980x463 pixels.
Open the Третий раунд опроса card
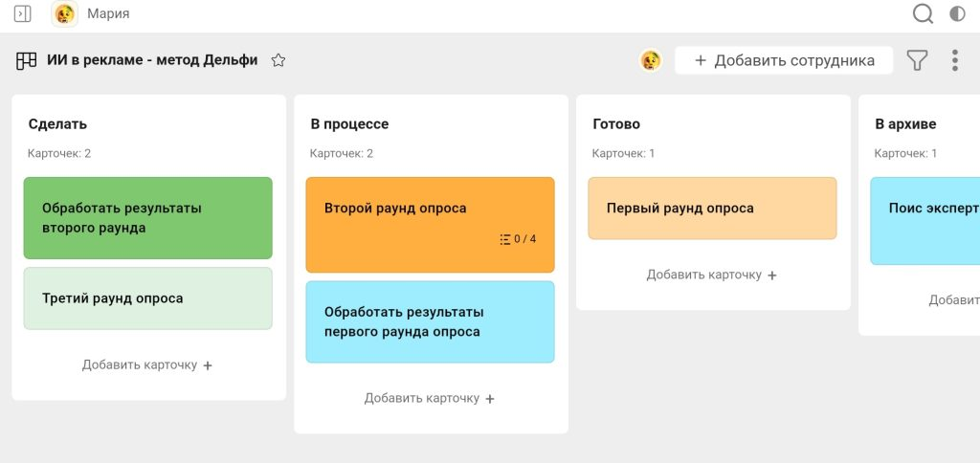tap(147, 298)
